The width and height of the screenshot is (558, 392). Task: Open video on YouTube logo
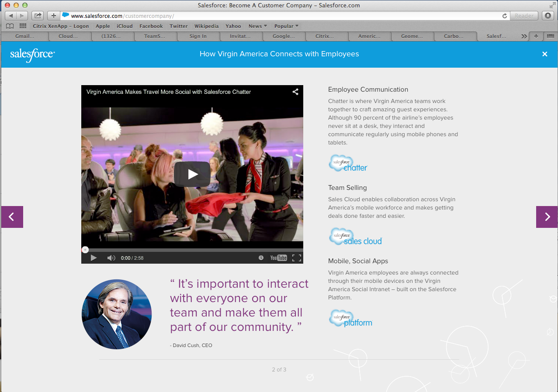(278, 258)
